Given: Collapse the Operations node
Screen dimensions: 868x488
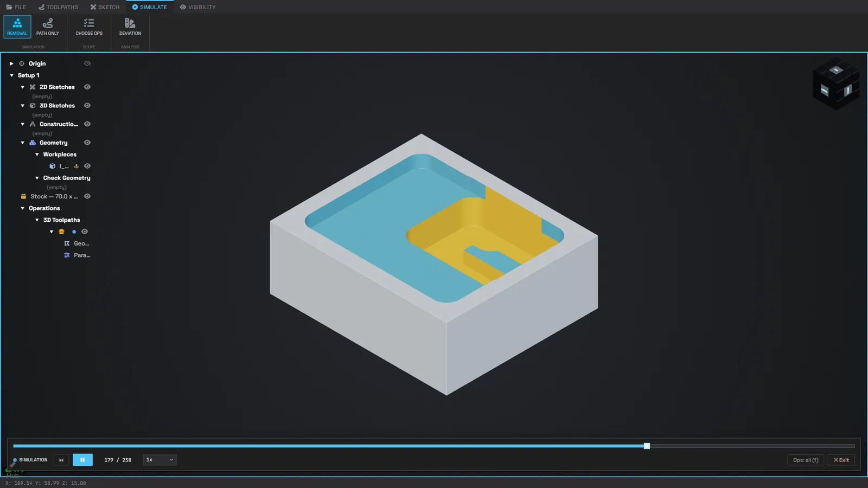Looking at the screenshot, I should (x=22, y=208).
